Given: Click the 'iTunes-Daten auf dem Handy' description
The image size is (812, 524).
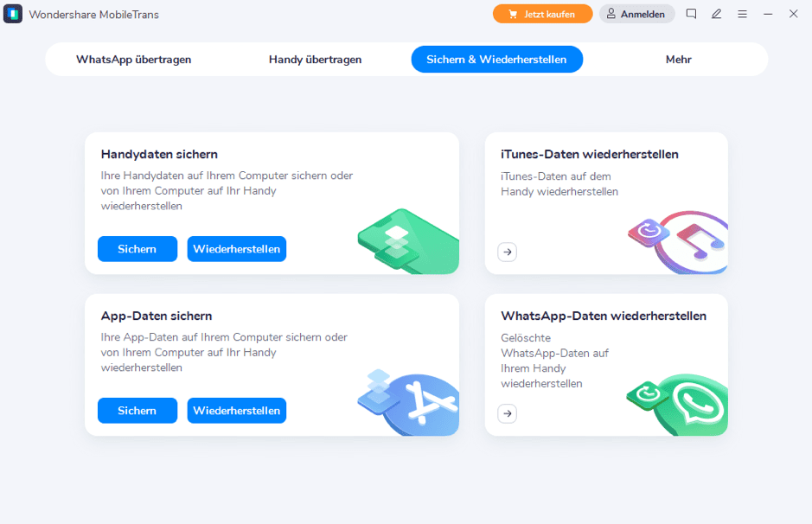Looking at the screenshot, I should pos(559,184).
